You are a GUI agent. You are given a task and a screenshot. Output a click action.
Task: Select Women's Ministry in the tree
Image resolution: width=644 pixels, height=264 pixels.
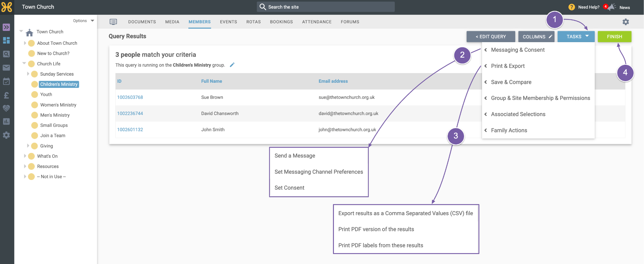click(x=58, y=105)
